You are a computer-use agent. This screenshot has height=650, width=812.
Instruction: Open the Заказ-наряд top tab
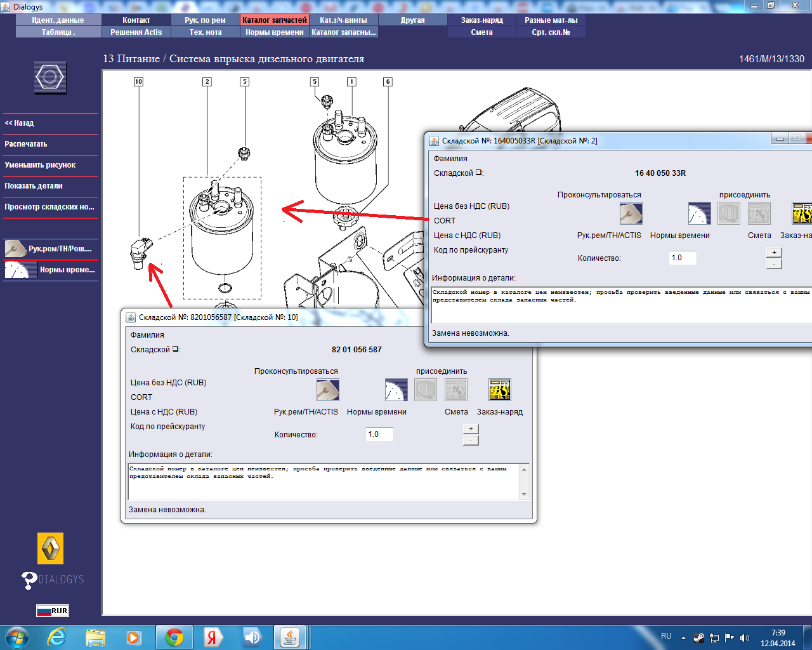(482, 20)
